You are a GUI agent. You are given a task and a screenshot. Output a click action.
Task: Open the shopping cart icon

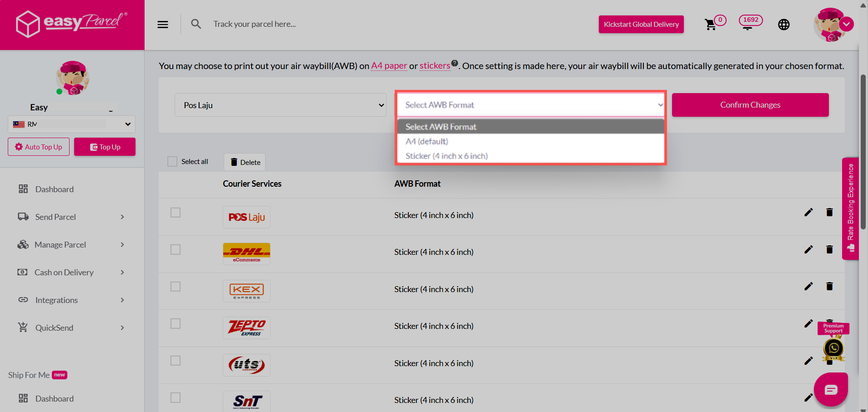point(710,25)
